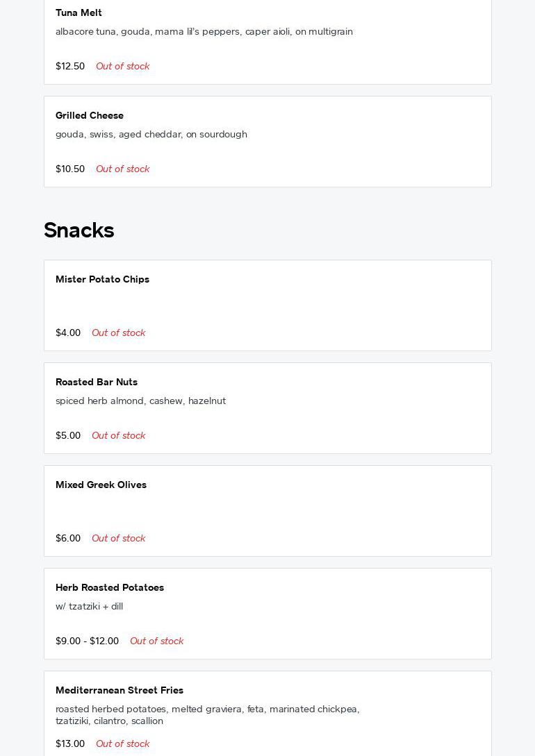Click the Grilled Cheese item title

[90, 115]
